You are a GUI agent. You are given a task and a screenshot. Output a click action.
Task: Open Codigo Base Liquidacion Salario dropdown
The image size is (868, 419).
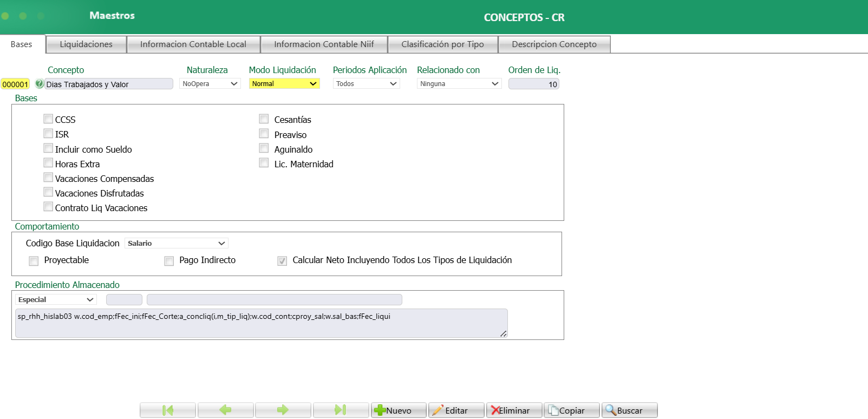pos(177,244)
